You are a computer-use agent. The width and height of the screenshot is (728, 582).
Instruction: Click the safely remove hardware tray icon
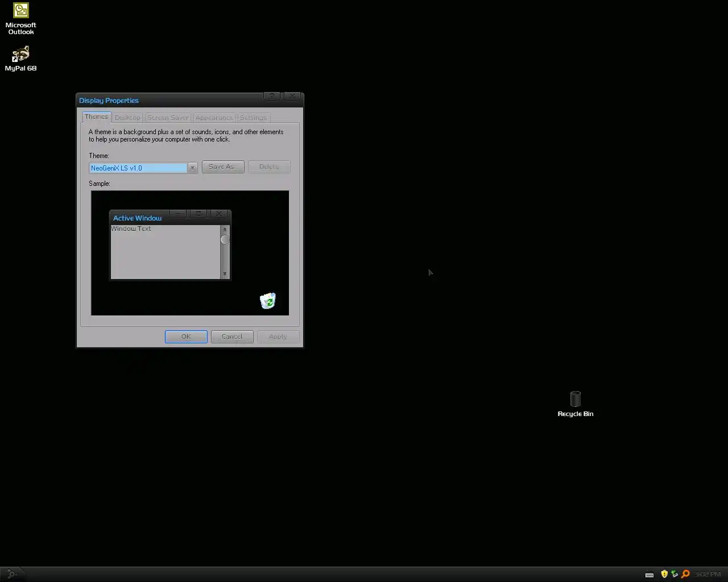click(675, 574)
